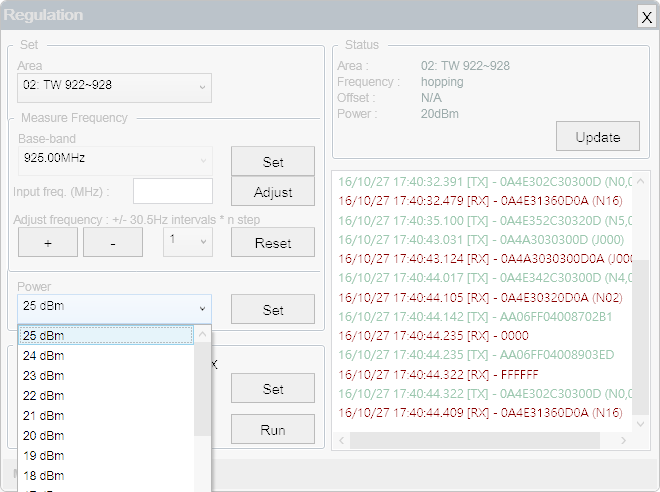660x492 pixels.
Task: Click the log scroll up arrow
Action: pos(641,181)
